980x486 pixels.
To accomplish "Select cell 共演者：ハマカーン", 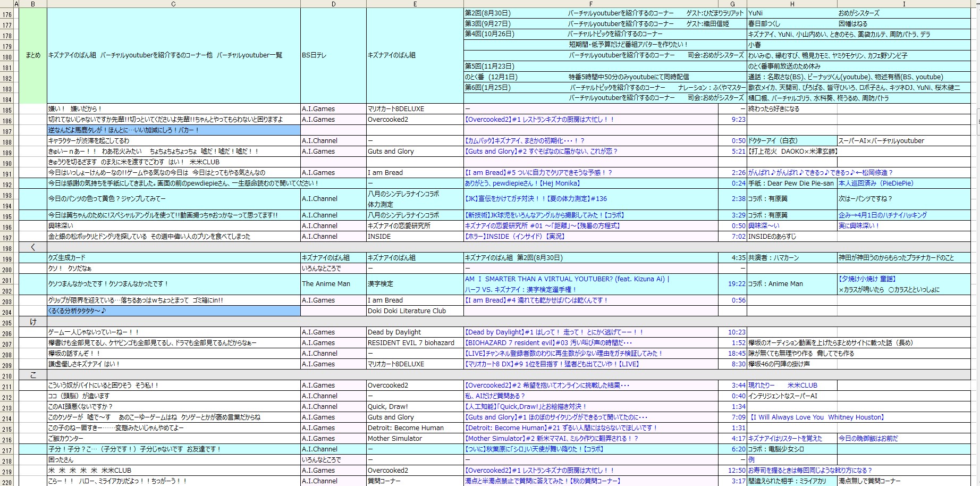I will 792,258.
